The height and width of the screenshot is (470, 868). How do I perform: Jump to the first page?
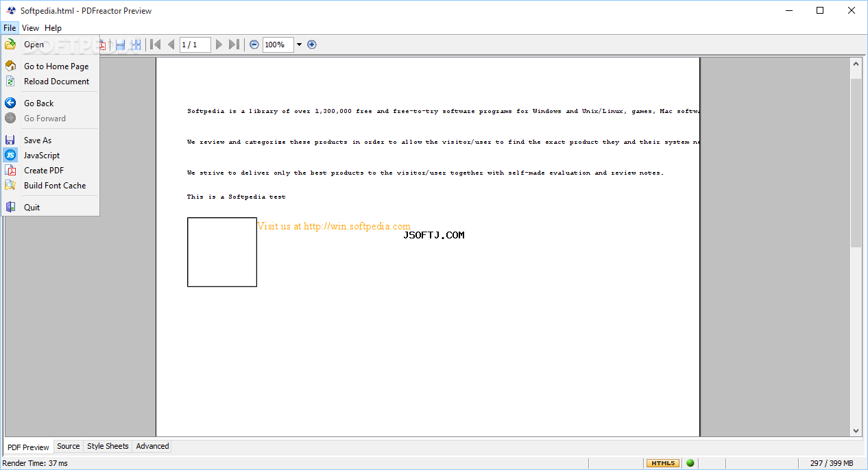156,45
